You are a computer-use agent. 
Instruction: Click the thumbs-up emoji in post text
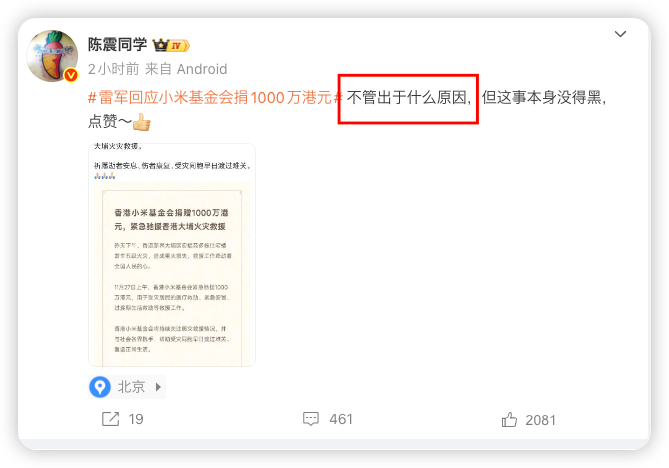pos(142,122)
